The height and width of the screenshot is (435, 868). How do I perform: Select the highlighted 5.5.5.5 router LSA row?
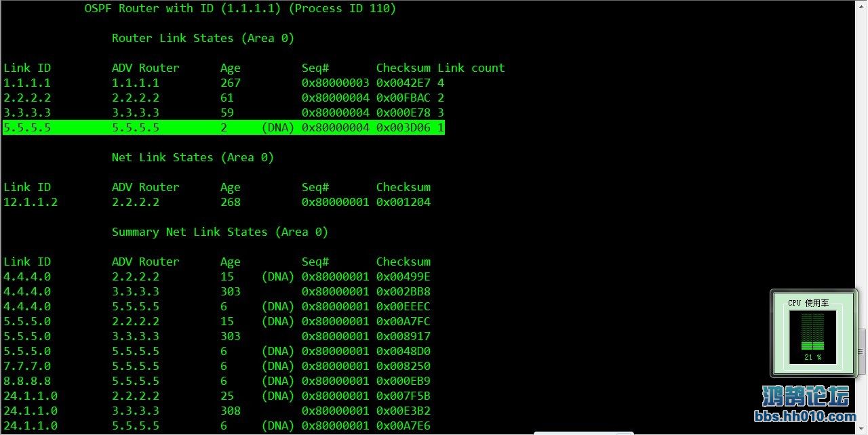pyautogui.click(x=224, y=127)
